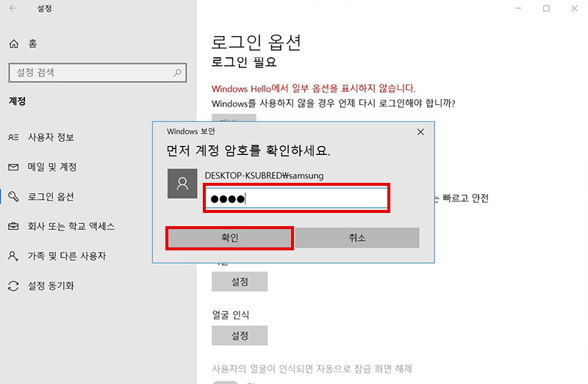Focus the account password field

[295, 198]
